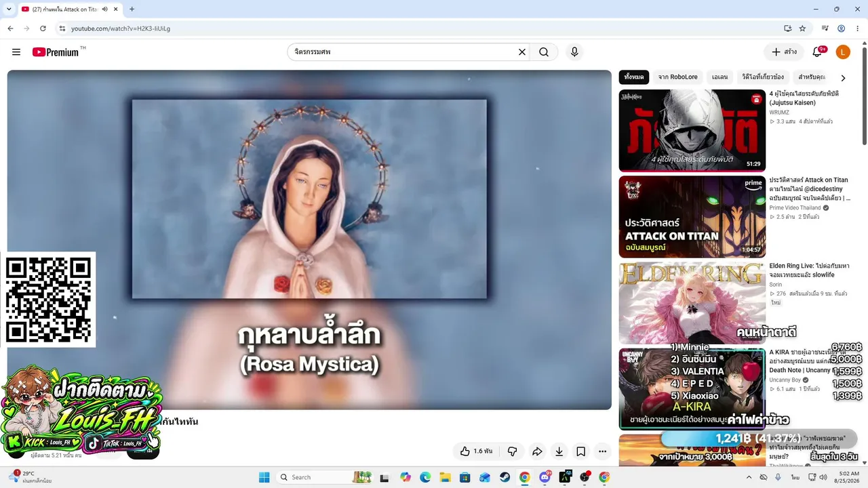Viewport: 868px width, 488px height.
Task: Click the main video player area
Action: point(309,240)
